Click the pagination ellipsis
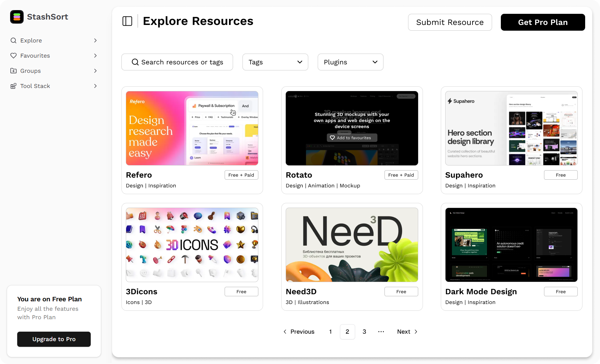The height and width of the screenshot is (364, 600). point(381,332)
